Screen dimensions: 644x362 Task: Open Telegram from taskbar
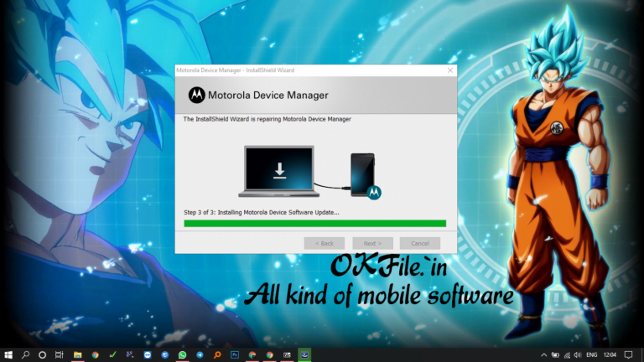tap(200, 354)
